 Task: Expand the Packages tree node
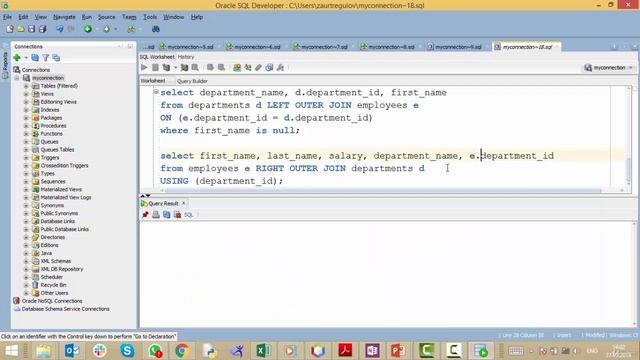[26, 118]
